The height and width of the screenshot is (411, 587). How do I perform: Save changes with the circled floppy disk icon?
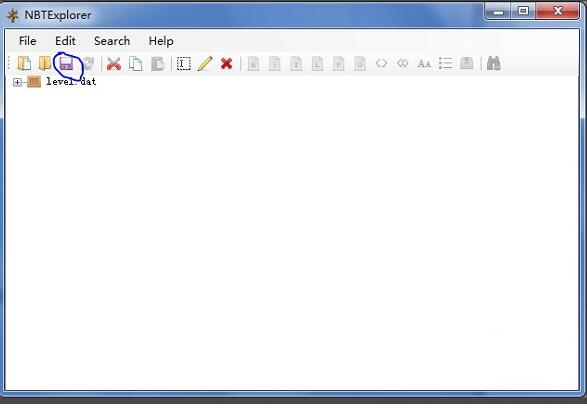[x=66, y=64]
